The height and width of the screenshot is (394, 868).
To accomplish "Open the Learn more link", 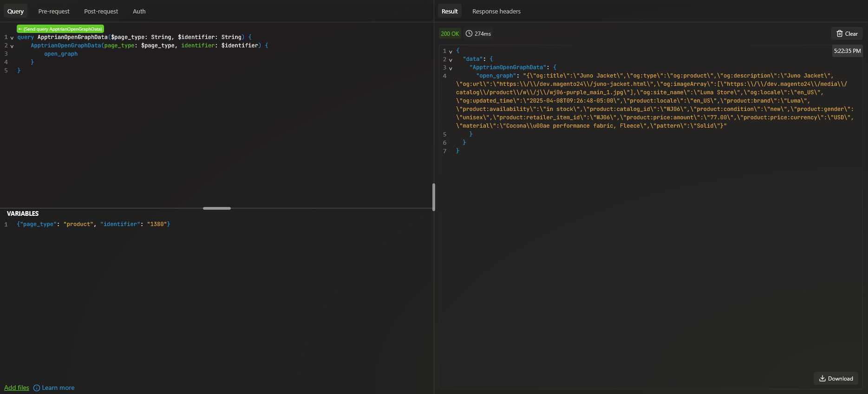I will 58,388.
